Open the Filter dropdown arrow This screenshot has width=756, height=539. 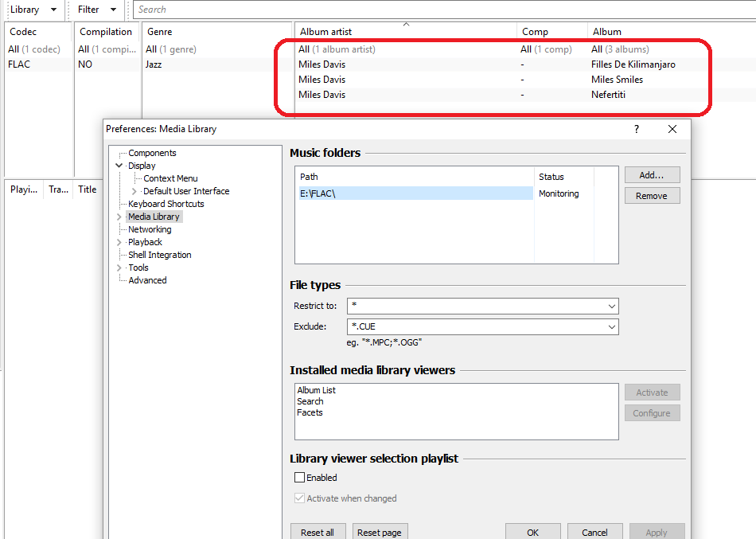112,10
